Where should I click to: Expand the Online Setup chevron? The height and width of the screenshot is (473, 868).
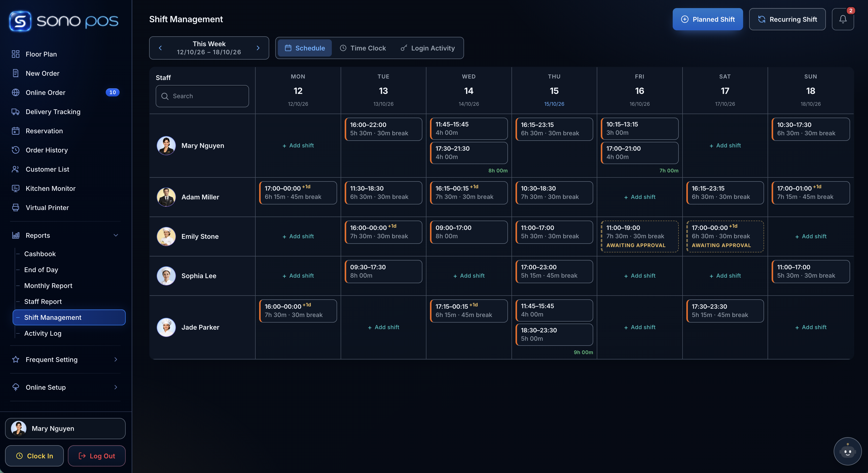116,387
